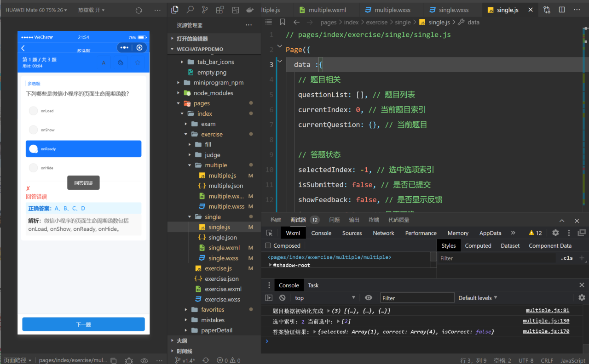Open the 热重载 开 hot reload dropdown
The height and width of the screenshot is (364, 589).
[91, 10]
